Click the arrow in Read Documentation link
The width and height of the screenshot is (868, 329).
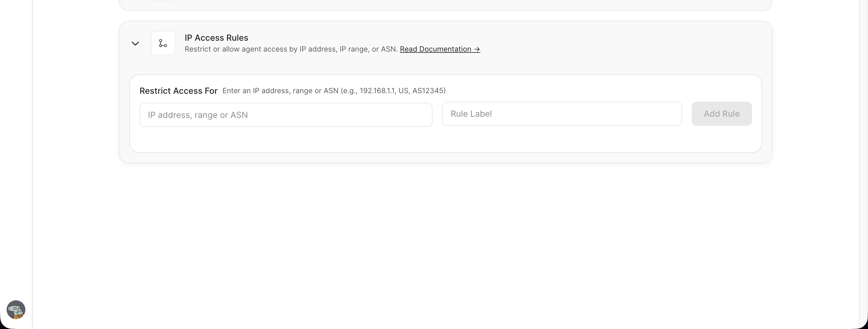(477, 49)
